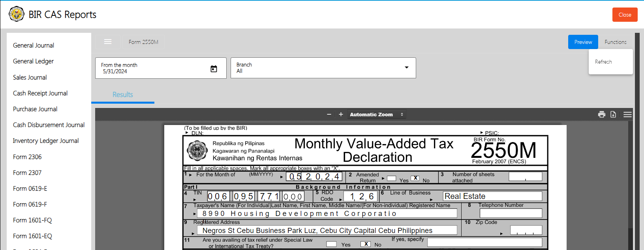Open Inventory Ledger Journal report

[x=46, y=141]
